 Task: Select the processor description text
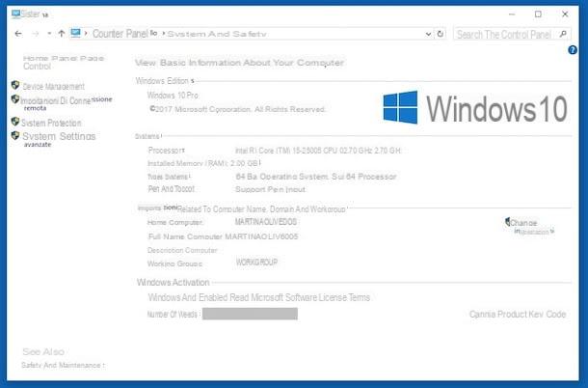[318, 151]
